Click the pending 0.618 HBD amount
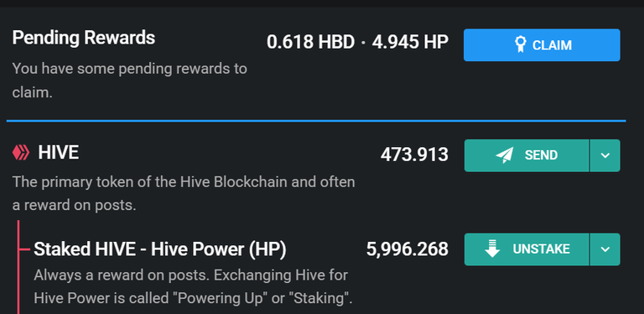 tap(310, 42)
